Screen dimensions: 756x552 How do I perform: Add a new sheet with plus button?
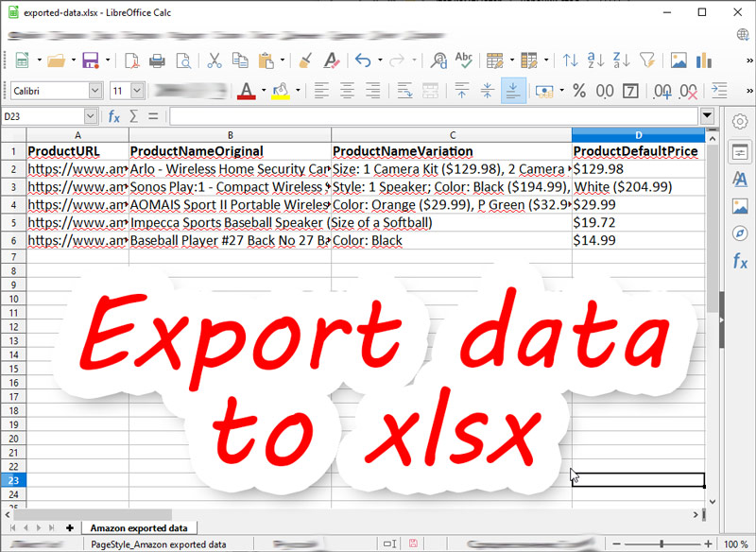point(70,527)
